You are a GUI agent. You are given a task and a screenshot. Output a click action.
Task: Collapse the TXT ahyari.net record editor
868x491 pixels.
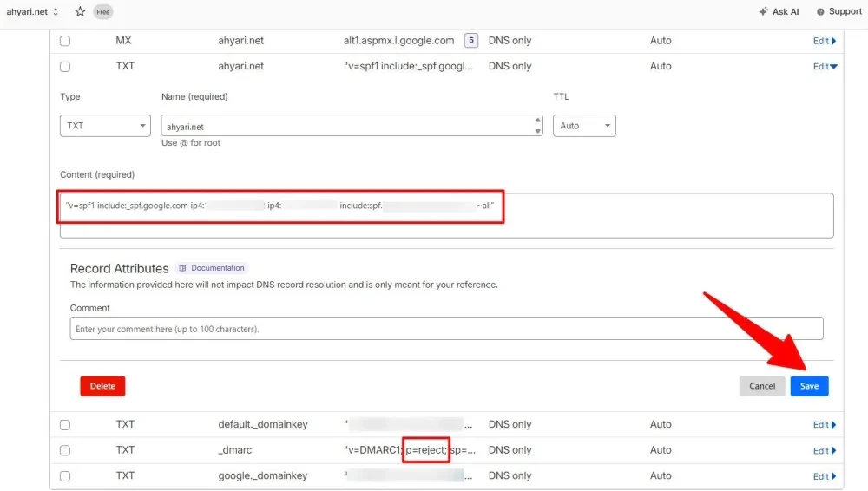coord(825,67)
